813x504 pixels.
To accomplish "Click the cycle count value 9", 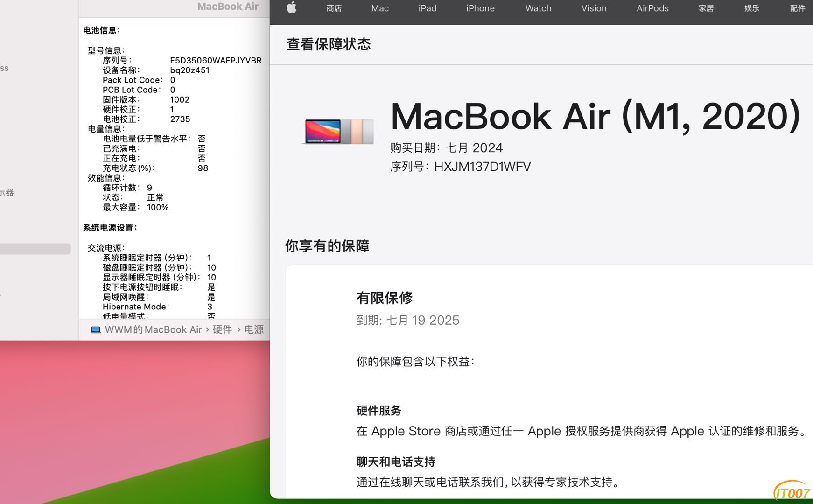I will tap(149, 188).
